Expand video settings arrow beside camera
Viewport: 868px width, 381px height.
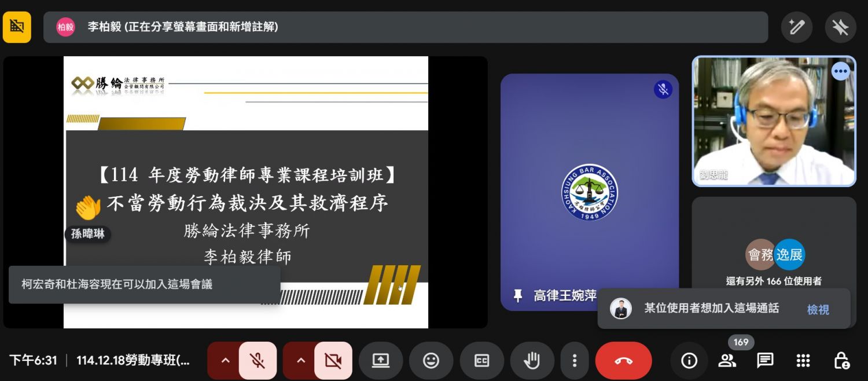(301, 361)
